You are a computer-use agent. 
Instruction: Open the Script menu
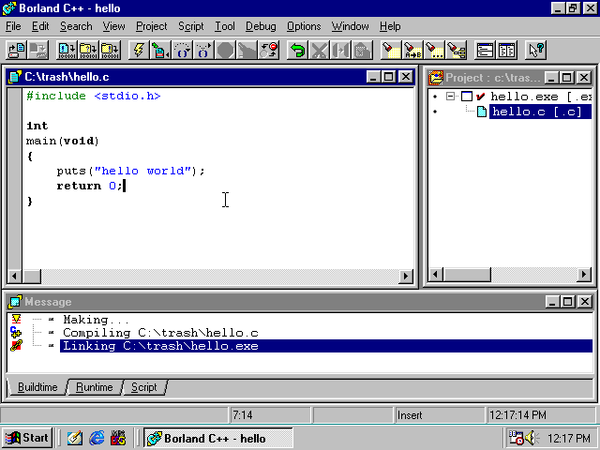point(191,26)
